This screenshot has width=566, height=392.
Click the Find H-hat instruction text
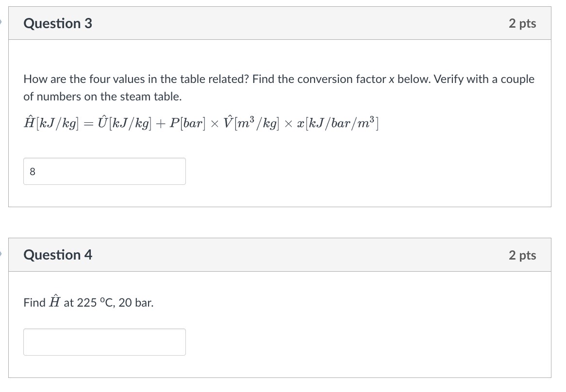(88, 302)
